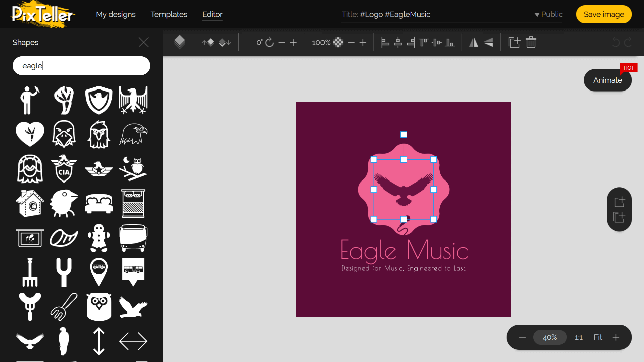
Task: Select the Flip Horizontal icon
Action: coord(473,42)
